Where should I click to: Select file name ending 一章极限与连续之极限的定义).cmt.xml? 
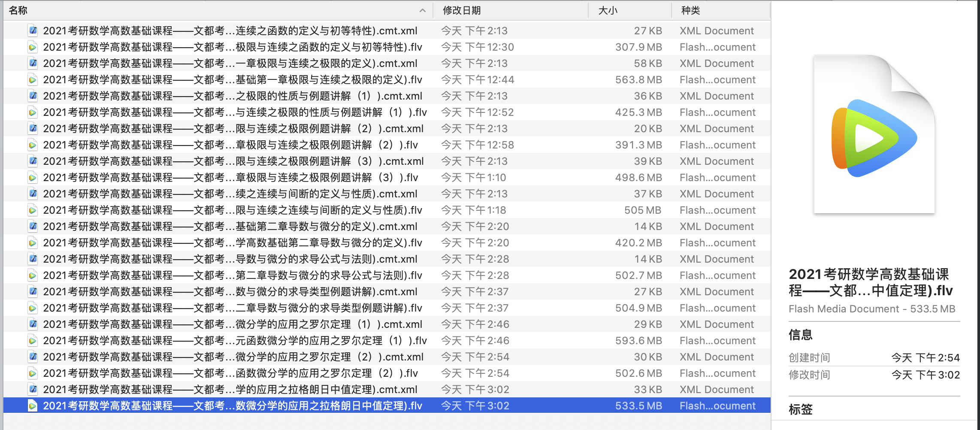pos(230,63)
